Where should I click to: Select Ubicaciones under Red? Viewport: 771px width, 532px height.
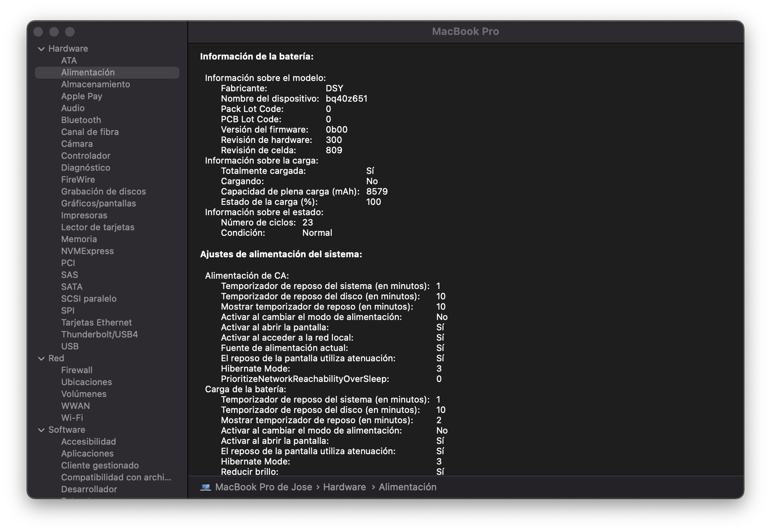click(86, 382)
